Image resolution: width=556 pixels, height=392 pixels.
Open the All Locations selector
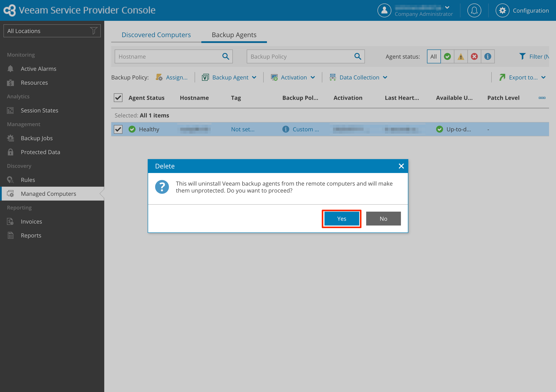pyautogui.click(x=52, y=31)
